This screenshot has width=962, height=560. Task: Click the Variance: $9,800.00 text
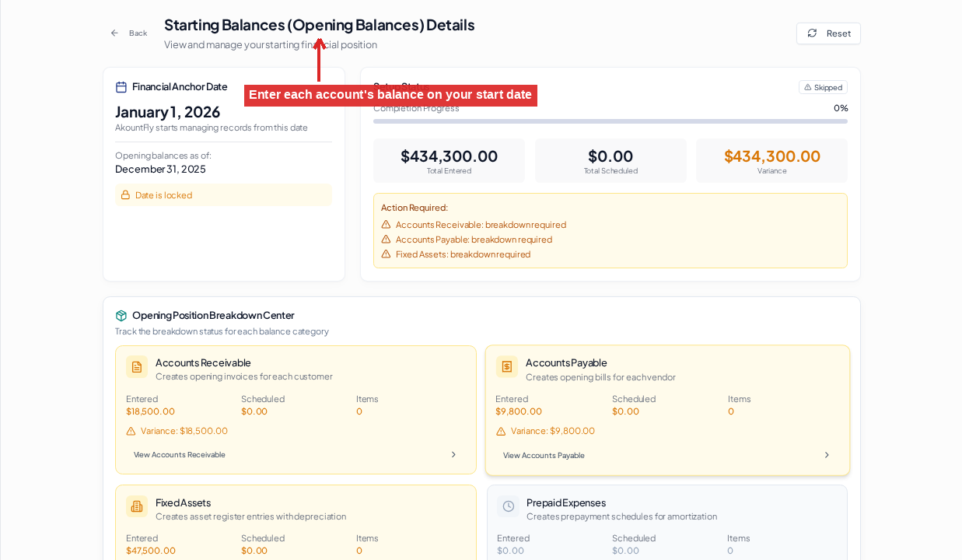[553, 431]
